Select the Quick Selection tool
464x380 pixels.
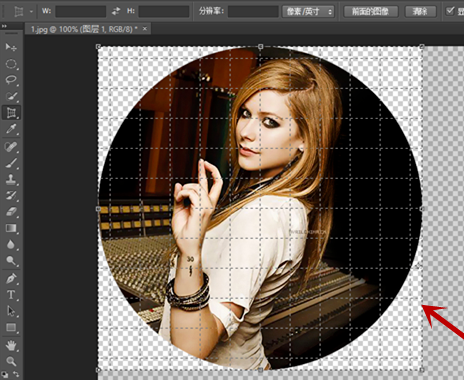click(x=11, y=96)
